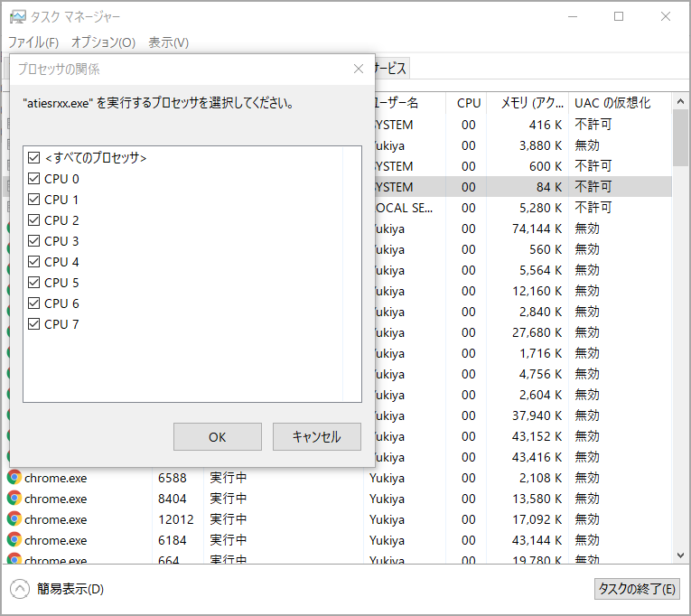The width and height of the screenshot is (691, 616).
Task: Select chrome.exe process with PID 6184
Action: (55, 540)
